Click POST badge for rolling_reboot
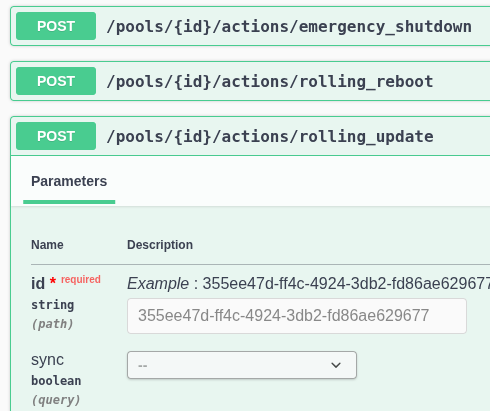 point(56,81)
